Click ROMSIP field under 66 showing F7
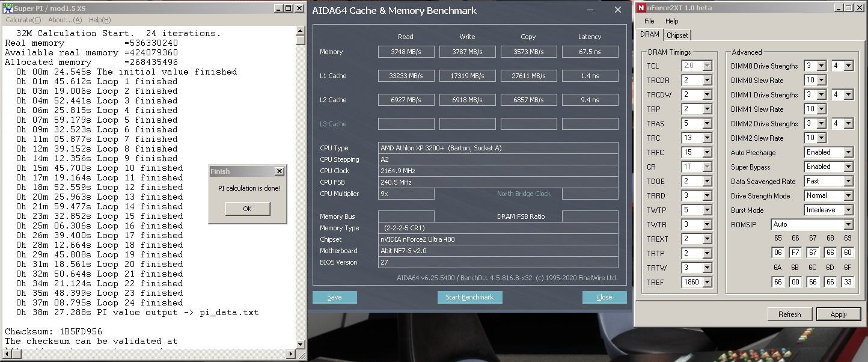Viewport: 868px width, 362px height. pyautogui.click(x=795, y=253)
